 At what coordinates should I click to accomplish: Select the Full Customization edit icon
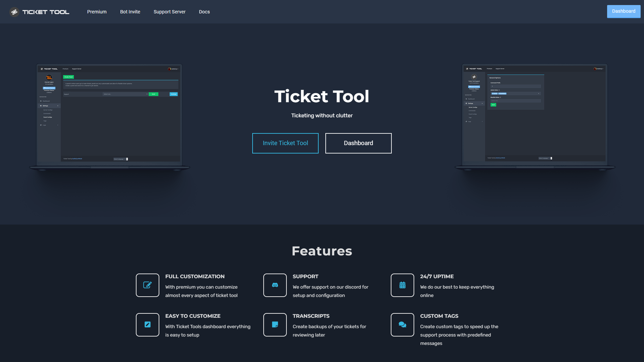click(x=147, y=285)
